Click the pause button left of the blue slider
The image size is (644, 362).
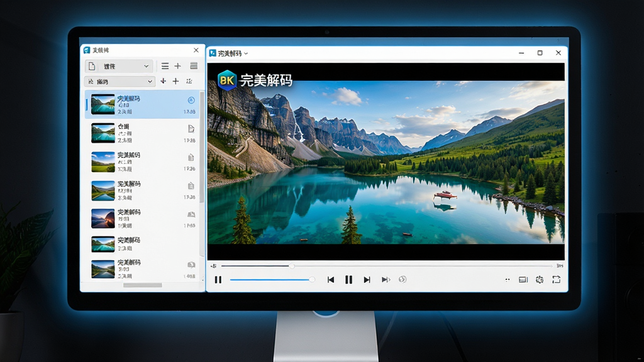click(x=218, y=280)
